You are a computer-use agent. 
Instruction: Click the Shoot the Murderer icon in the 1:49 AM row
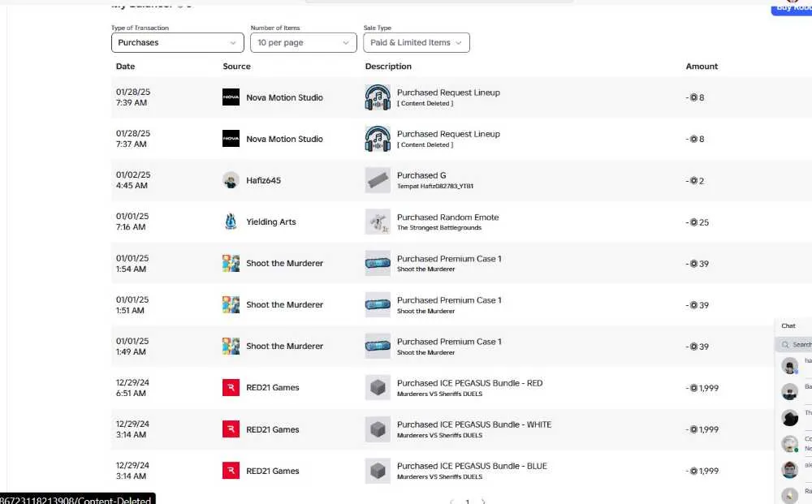pos(231,346)
